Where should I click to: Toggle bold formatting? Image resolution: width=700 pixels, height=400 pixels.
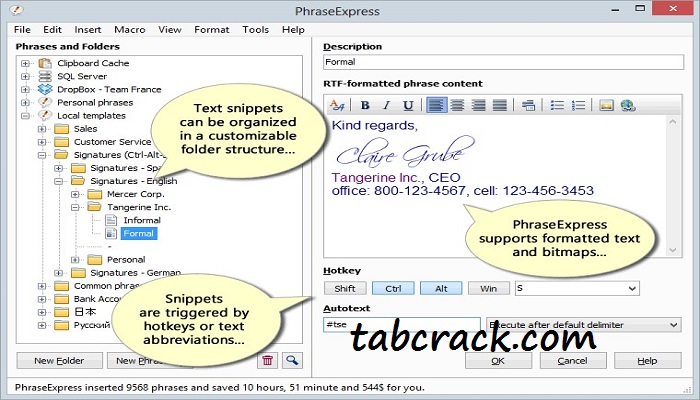click(x=365, y=105)
